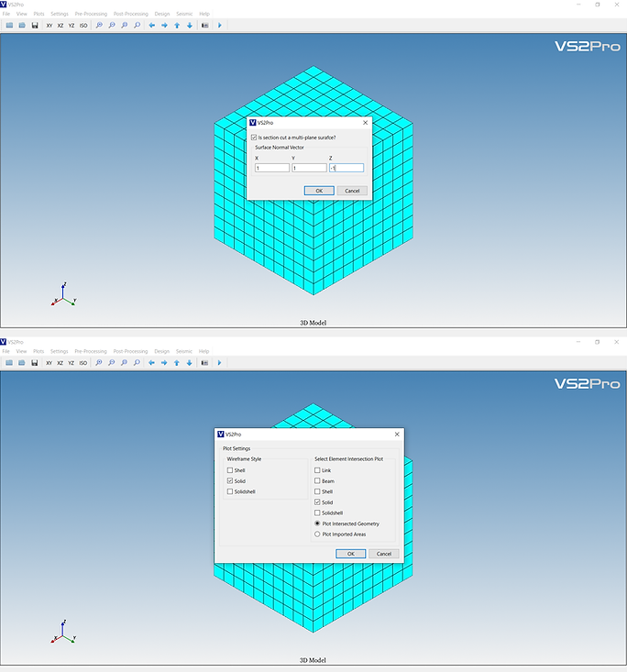
Task: Open Seismic menu in the Surface Normal Vector window
Action: pyautogui.click(x=184, y=14)
